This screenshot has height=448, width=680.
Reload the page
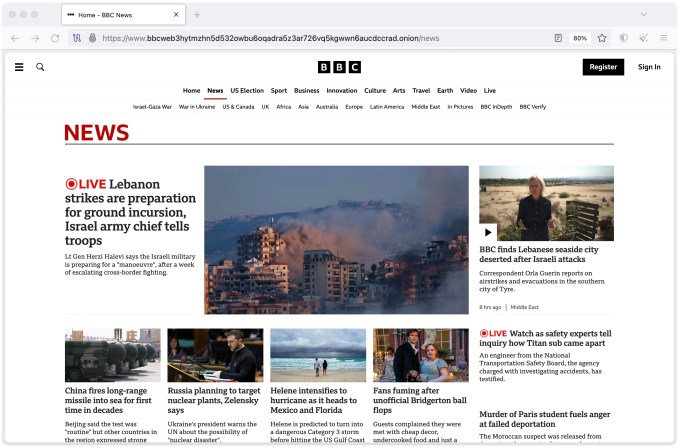tap(55, 38)
